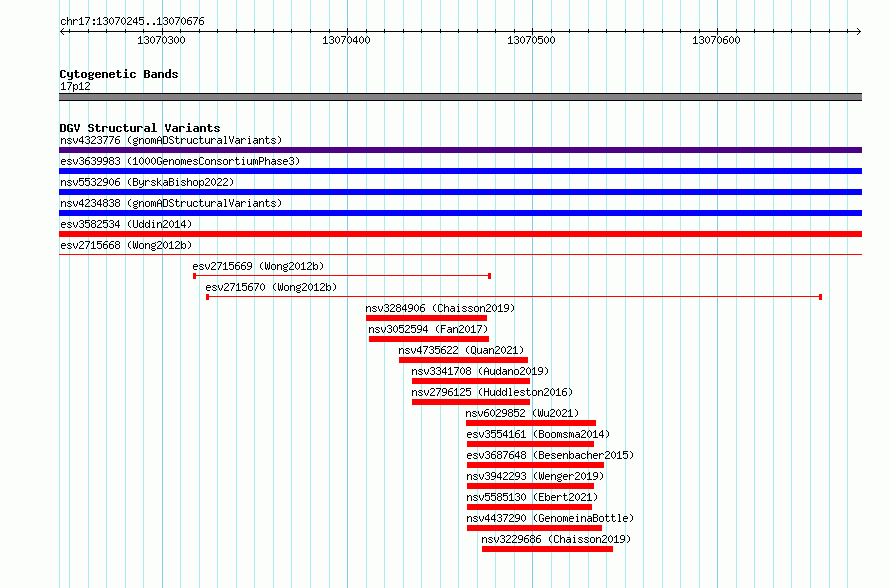
Task: Click the blue nsv4234838 variant bar
Action: 460,213
